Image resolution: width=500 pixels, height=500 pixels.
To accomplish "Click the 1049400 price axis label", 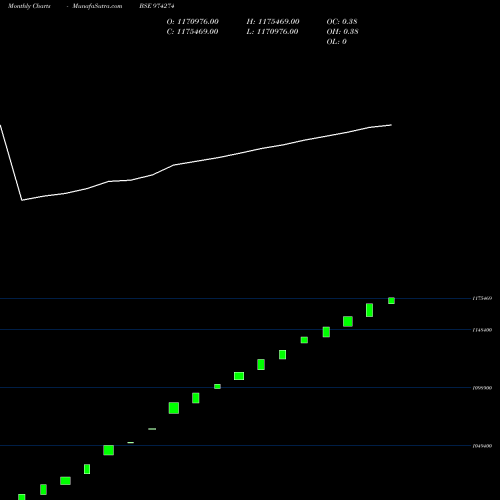I will coord(482,446).
